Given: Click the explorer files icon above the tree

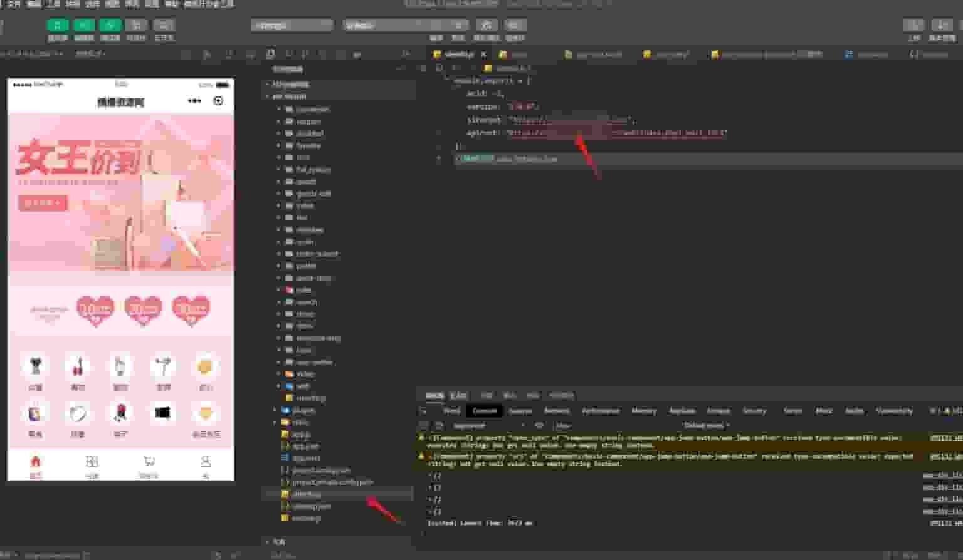Looking at the screenshot, I should 270,54.
